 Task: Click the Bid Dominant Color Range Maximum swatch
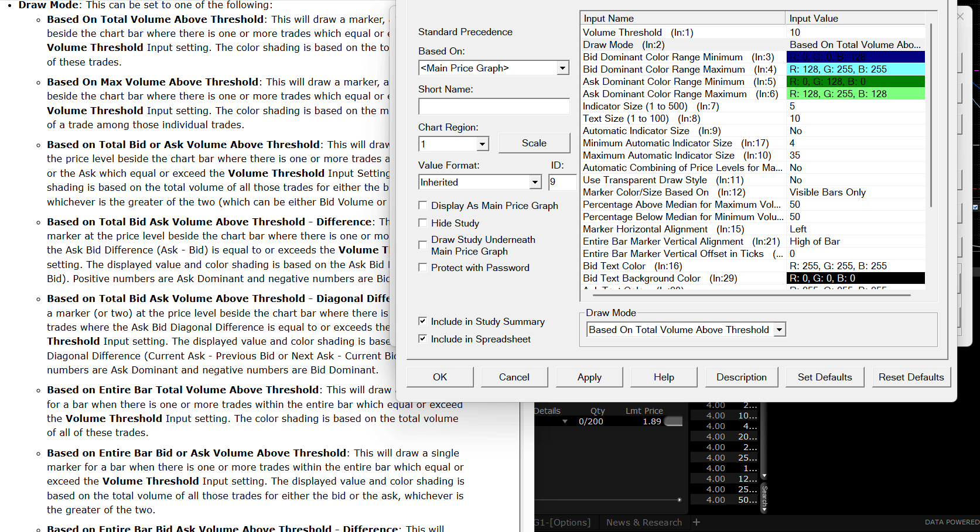point(855,70)
